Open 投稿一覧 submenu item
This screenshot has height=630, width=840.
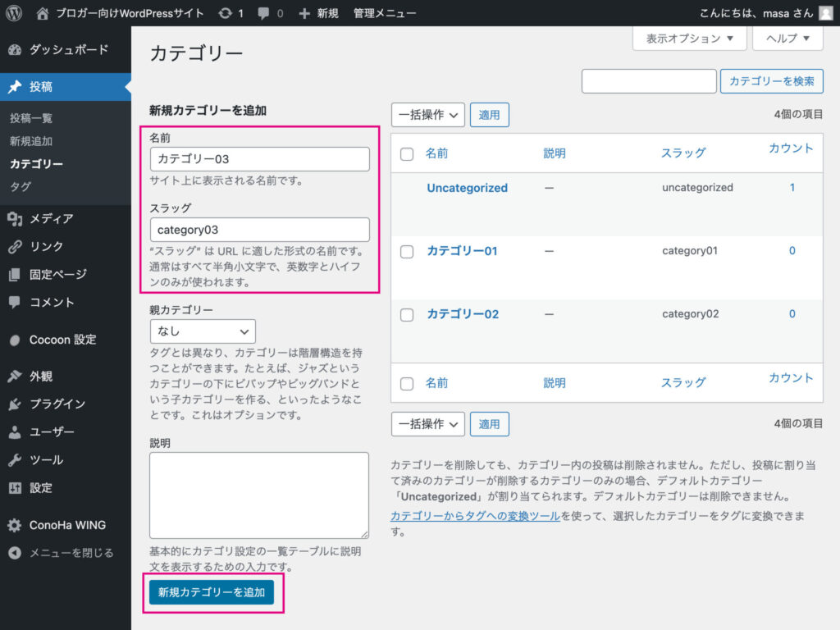click(31, 118)
